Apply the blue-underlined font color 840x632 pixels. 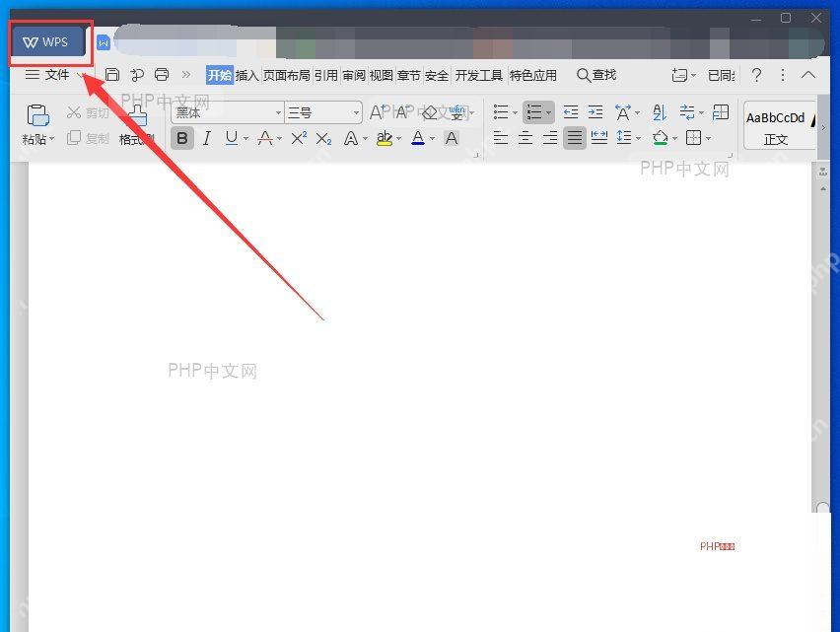click(418, 139)
